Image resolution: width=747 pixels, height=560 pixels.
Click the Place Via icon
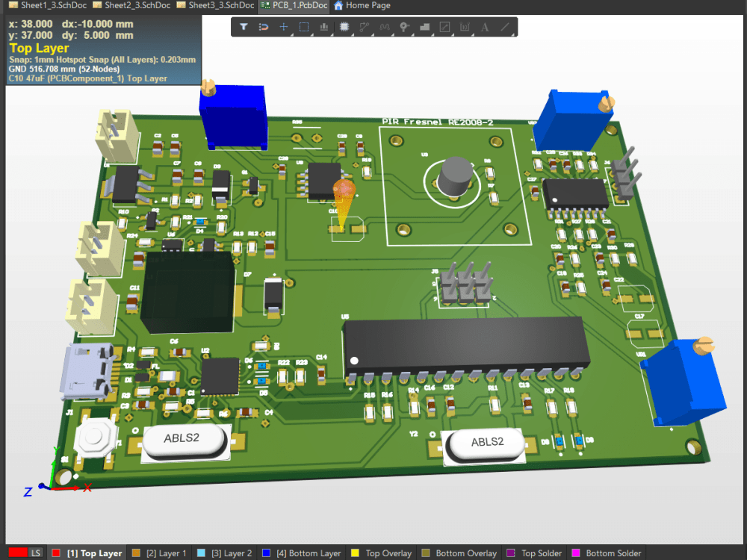point(404,27)
